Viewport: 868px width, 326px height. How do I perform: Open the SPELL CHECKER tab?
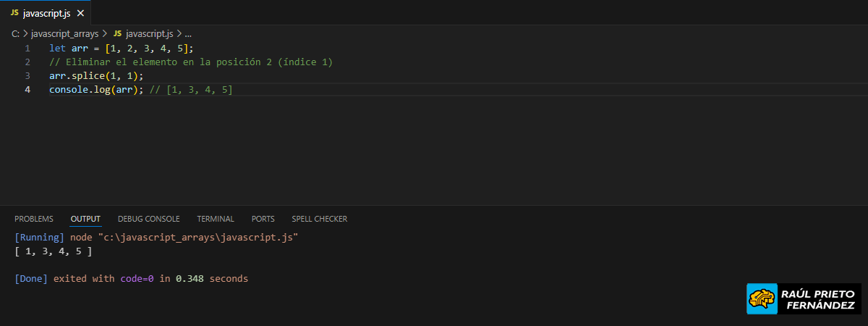click(x=319, y=219)
